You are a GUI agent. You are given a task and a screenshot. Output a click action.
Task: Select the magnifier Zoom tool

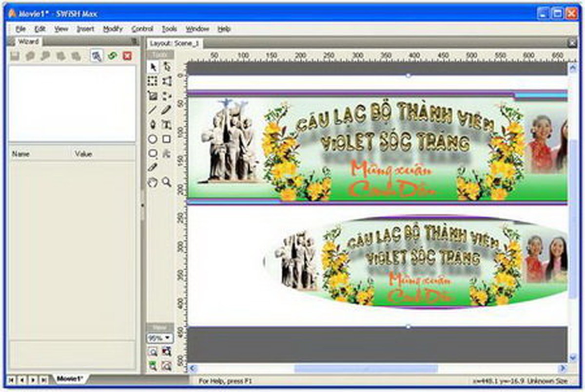point(166,182)
